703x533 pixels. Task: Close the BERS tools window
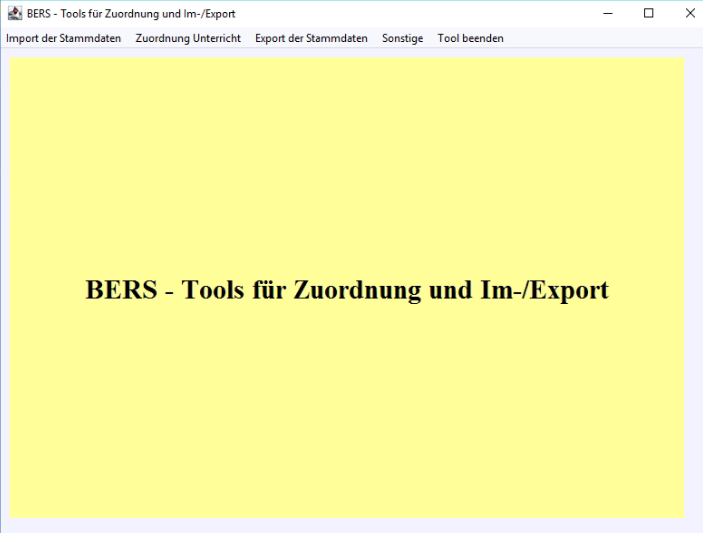click(689, 13)
